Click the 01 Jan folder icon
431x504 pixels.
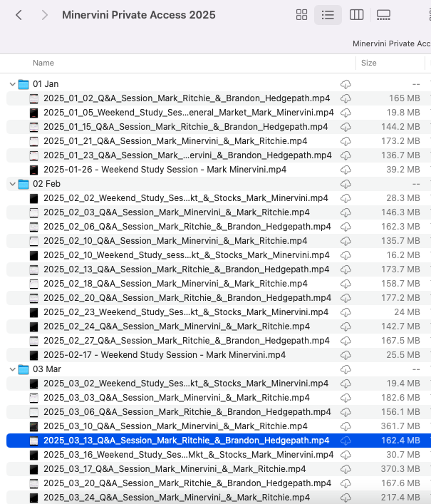click(x=24, y=84)
